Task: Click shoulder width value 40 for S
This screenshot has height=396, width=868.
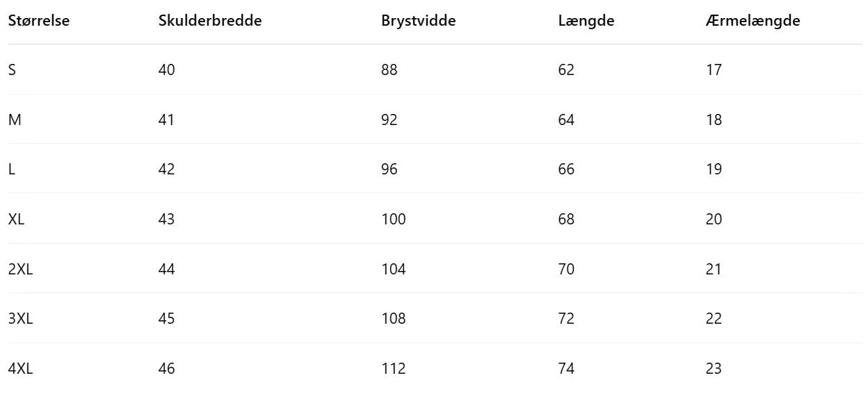Action: 166,69
